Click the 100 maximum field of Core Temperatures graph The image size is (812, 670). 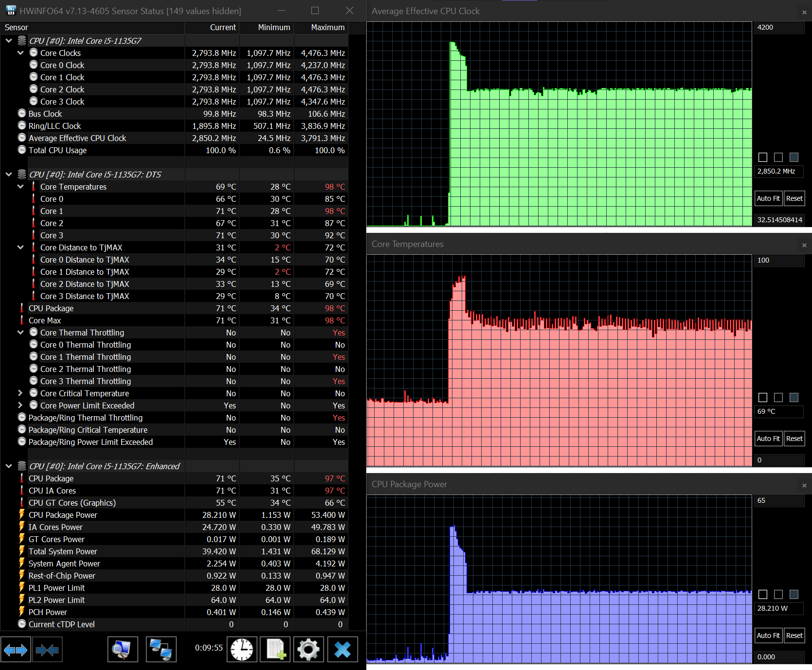click(x=779, y=261)
